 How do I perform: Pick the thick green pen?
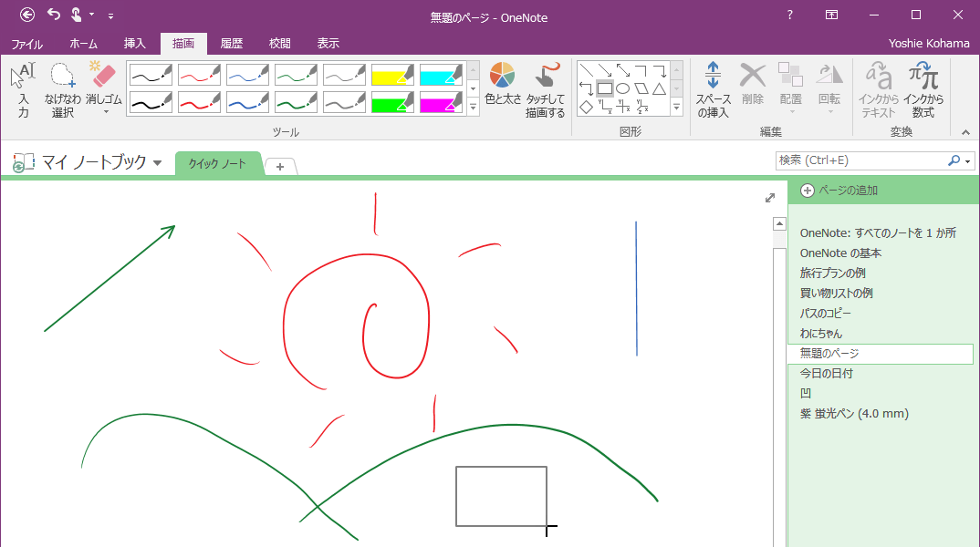297,102
